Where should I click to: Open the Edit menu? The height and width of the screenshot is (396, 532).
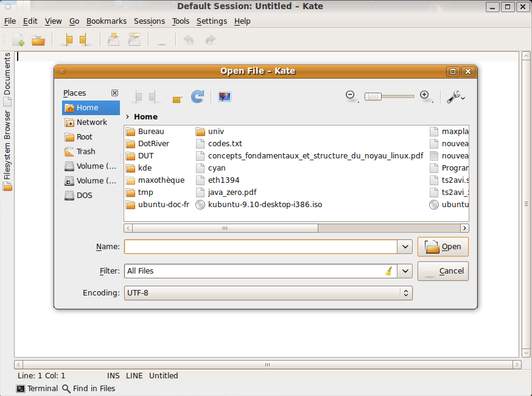pyautogui.click(x=30, y=21)
